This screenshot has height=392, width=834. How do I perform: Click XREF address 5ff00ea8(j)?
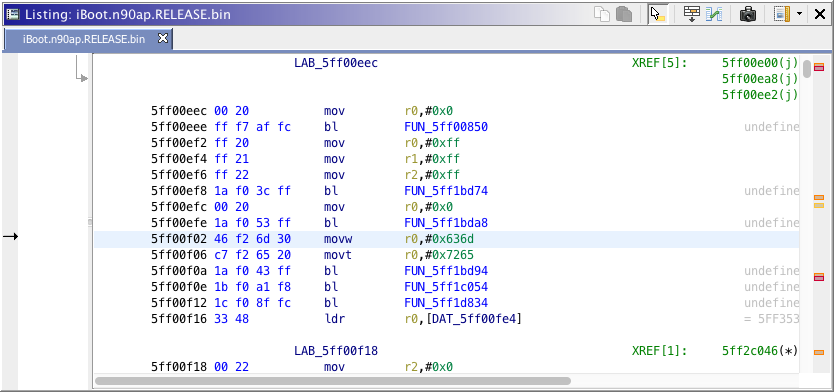tap(760, 79)
